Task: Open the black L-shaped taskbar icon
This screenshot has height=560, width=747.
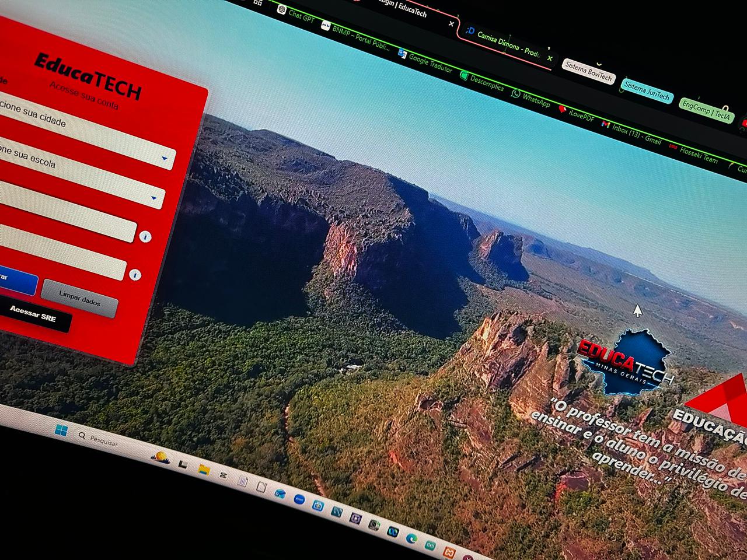Action: tap(183, 464)
